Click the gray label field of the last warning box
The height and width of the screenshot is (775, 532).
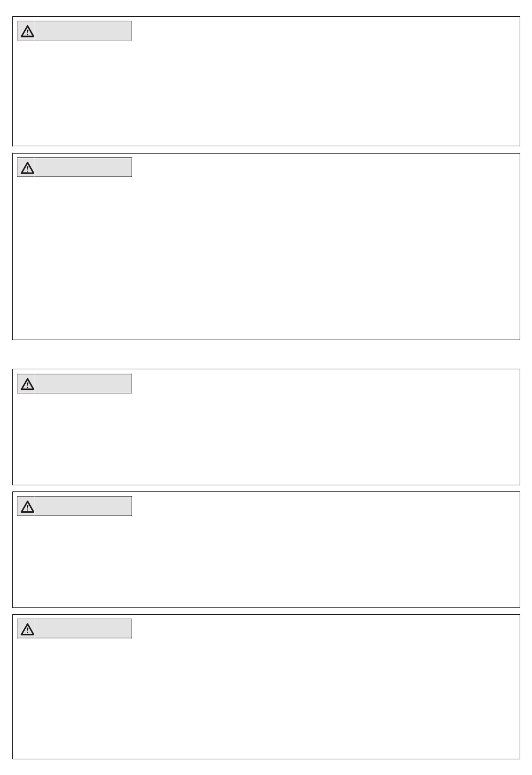[74, 629]
